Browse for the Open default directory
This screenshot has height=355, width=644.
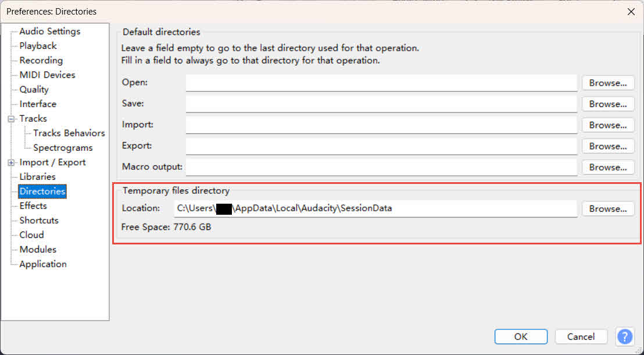(x=607, y=83)
